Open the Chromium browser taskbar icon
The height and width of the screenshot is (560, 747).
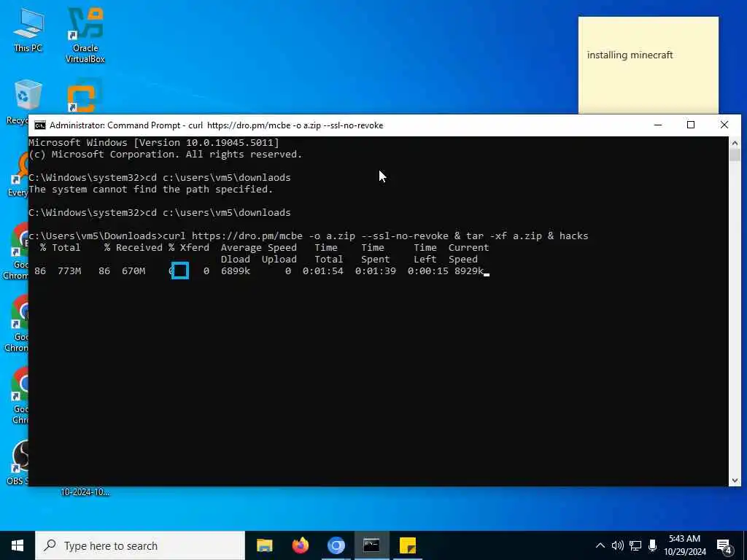[x=336, y=545]
